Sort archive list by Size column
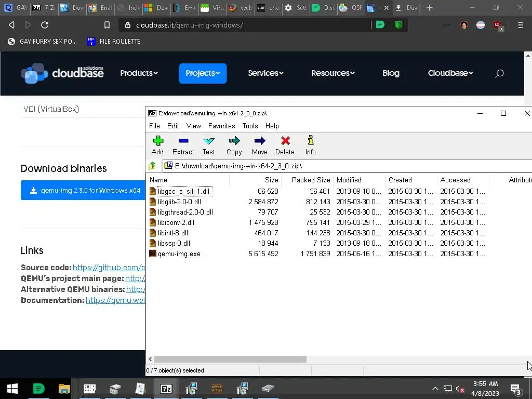The width and height of the screenshot is (532, 399). click(256, 180)
